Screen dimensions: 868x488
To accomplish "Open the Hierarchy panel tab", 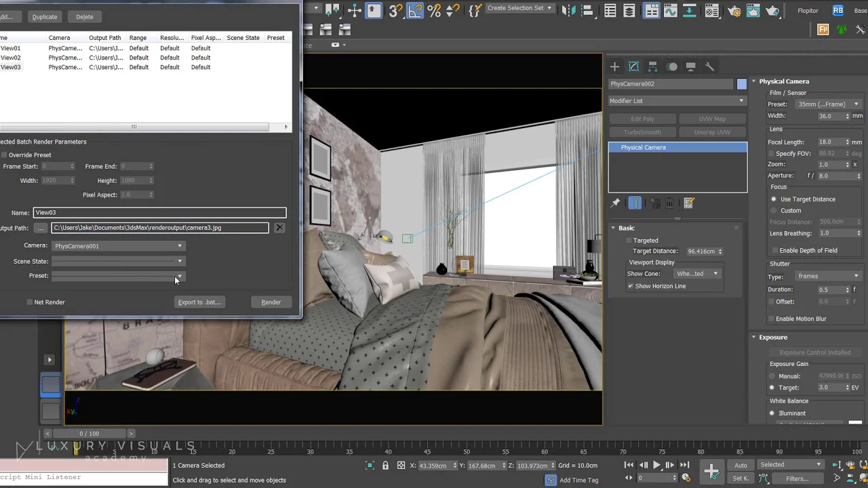I will click(x=652, y=66).
